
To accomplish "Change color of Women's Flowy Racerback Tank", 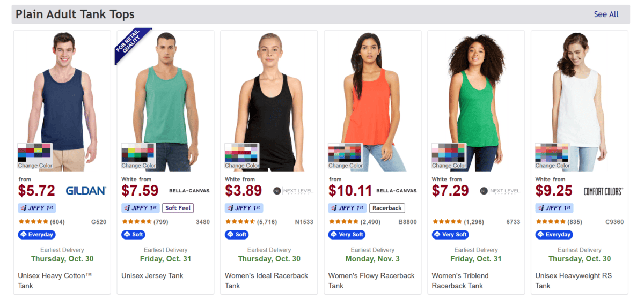I will (345, 156).
